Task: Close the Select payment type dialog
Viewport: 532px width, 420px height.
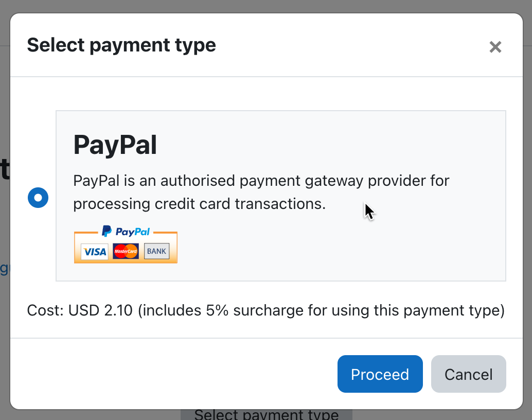Action: tap(495, 47)
